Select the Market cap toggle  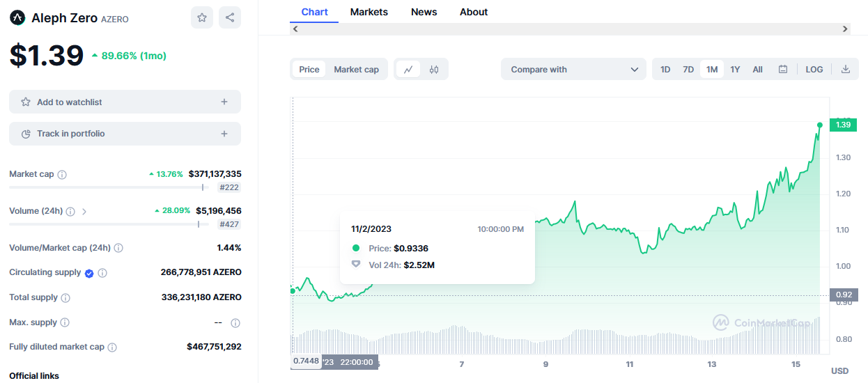[357, 70]
